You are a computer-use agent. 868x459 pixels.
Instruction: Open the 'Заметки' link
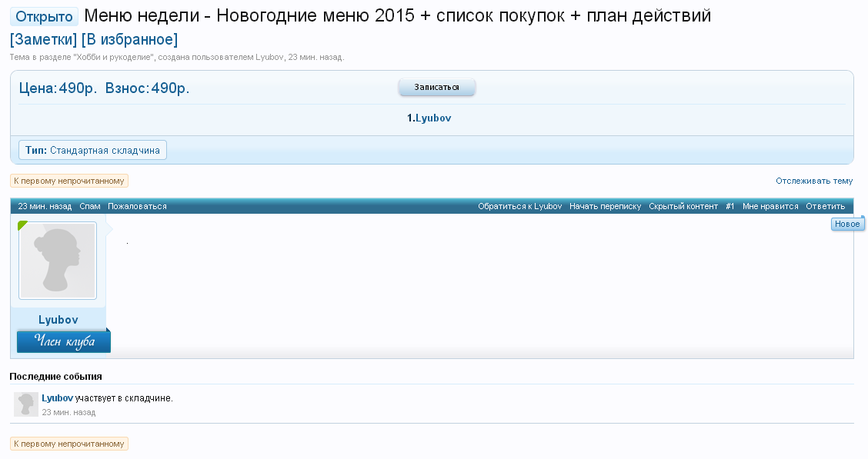click(43, 39)
